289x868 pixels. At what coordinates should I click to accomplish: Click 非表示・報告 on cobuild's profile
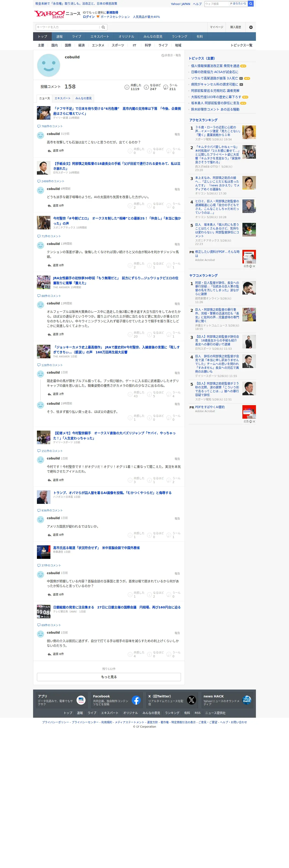point(171,55)
